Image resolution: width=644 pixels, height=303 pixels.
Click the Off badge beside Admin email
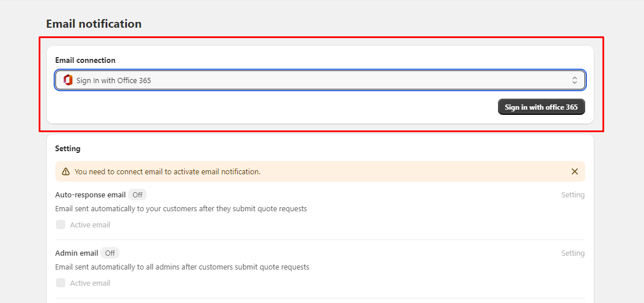(x=110, y=253)
